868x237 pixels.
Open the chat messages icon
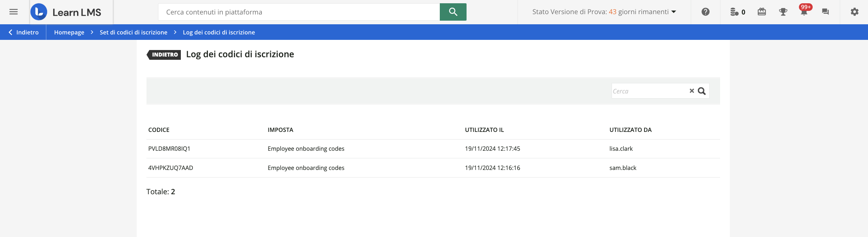(x=825, y=12)
